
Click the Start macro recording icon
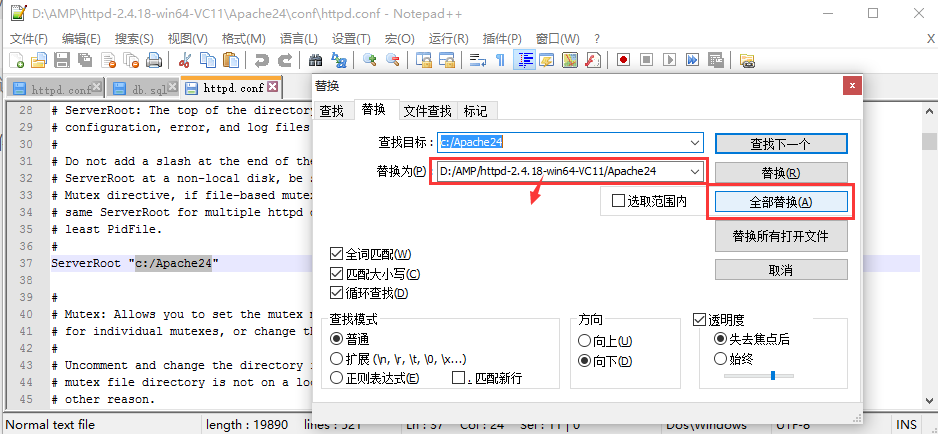(623, 60)
